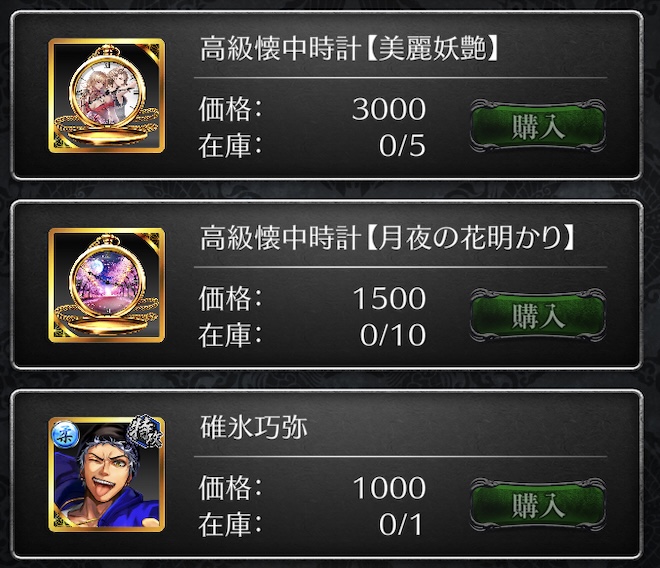660x568 pixels.
Task: Select the 高級懐中時計【美麗妖艶】 item title
Action: pyautogui.click(x=349, y=49)
